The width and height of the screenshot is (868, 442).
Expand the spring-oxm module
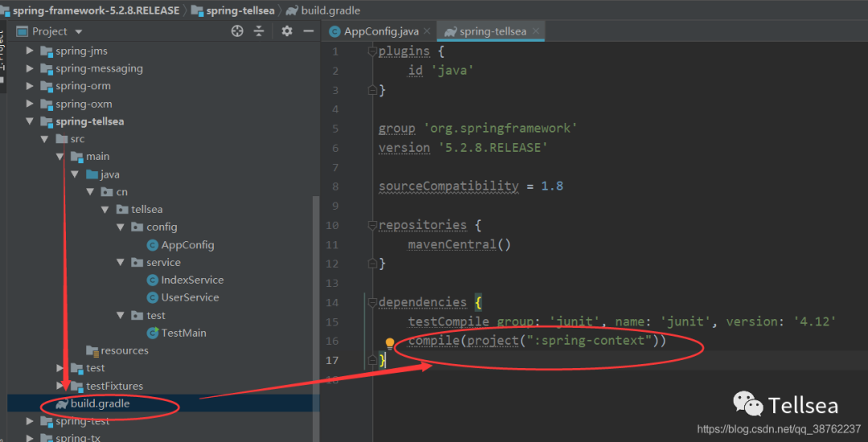(x=30, y=104)
